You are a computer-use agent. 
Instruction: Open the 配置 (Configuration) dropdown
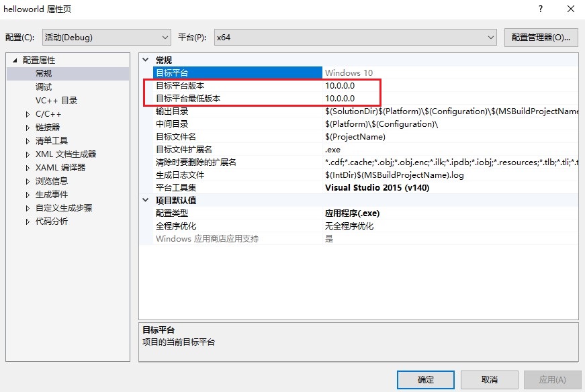click(x=106, y=38)
